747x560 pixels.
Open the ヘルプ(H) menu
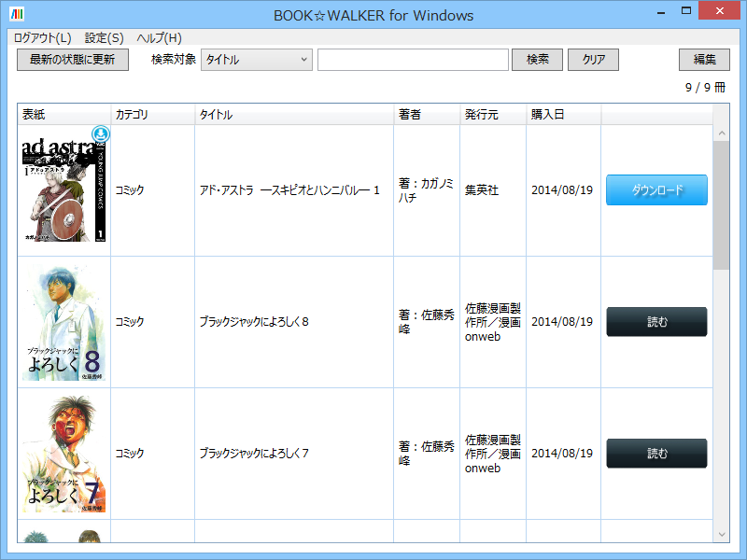click(x=159, y=37)
